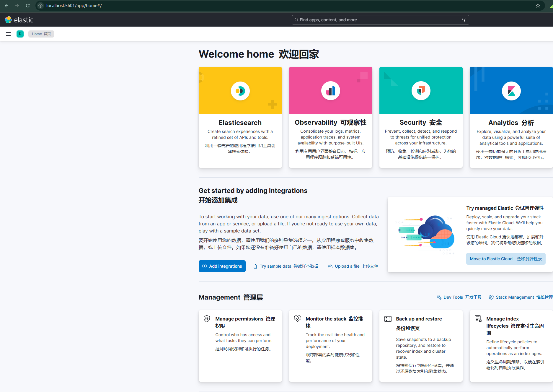Open the hamburger navigation menu
This screenshot has height=392, width=553.
[x=8, y=34]
